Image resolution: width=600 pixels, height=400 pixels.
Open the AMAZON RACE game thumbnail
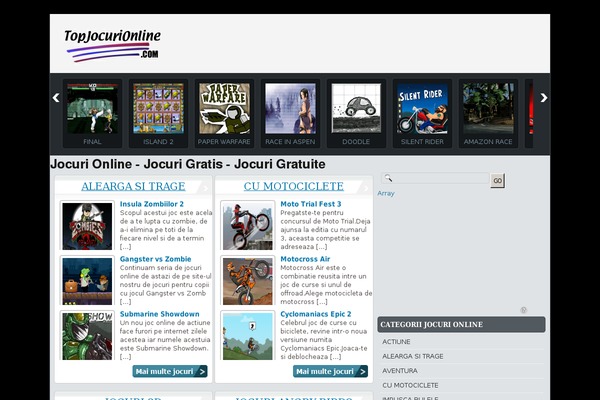[x=488, y=109]
